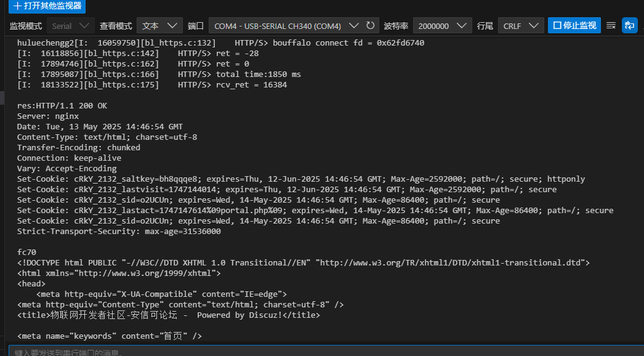Click the square stop icon in 停止监视
Screen dimensions: 644x356
[557, 25]
